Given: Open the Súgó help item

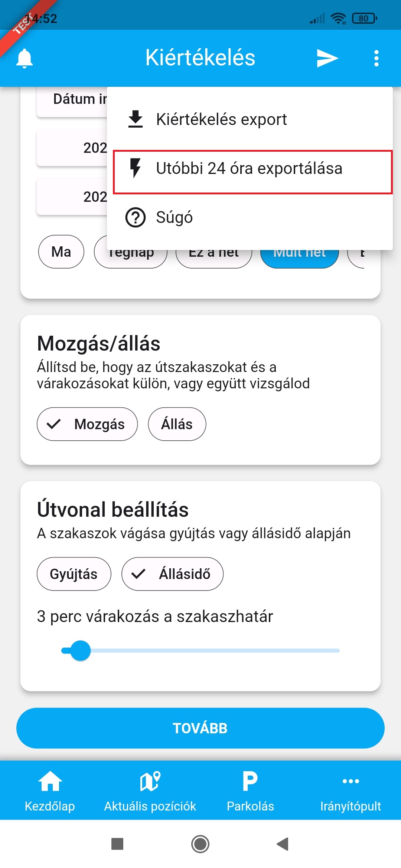Looking at the screenshot, I should (175, 217).
